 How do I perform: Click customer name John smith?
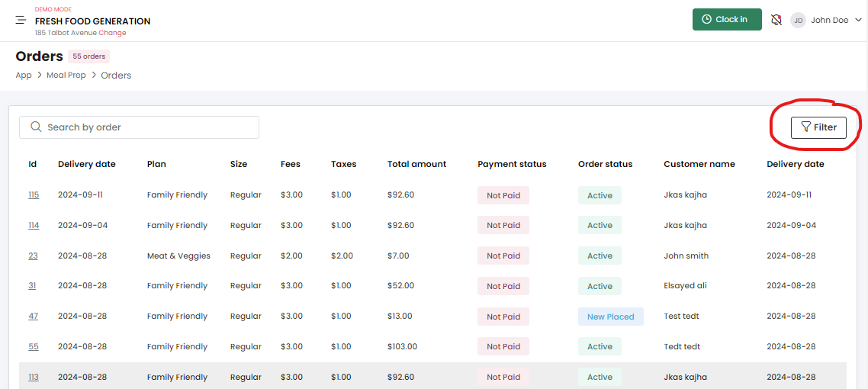(x=686, y=256)
